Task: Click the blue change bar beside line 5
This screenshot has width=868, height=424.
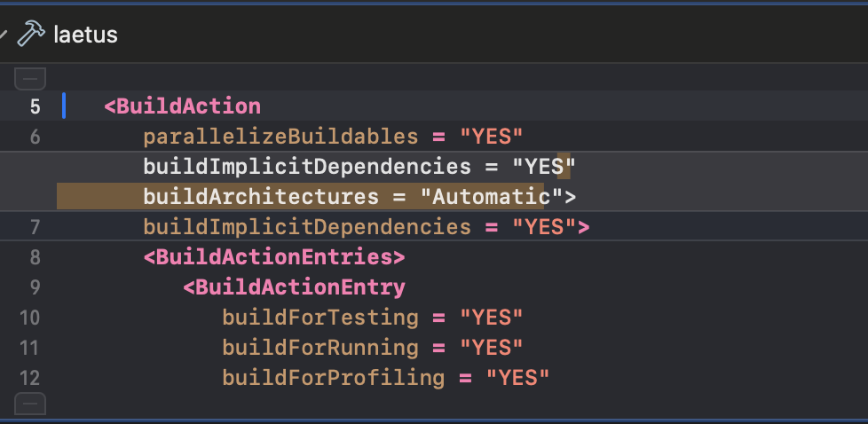Action: 64,106
